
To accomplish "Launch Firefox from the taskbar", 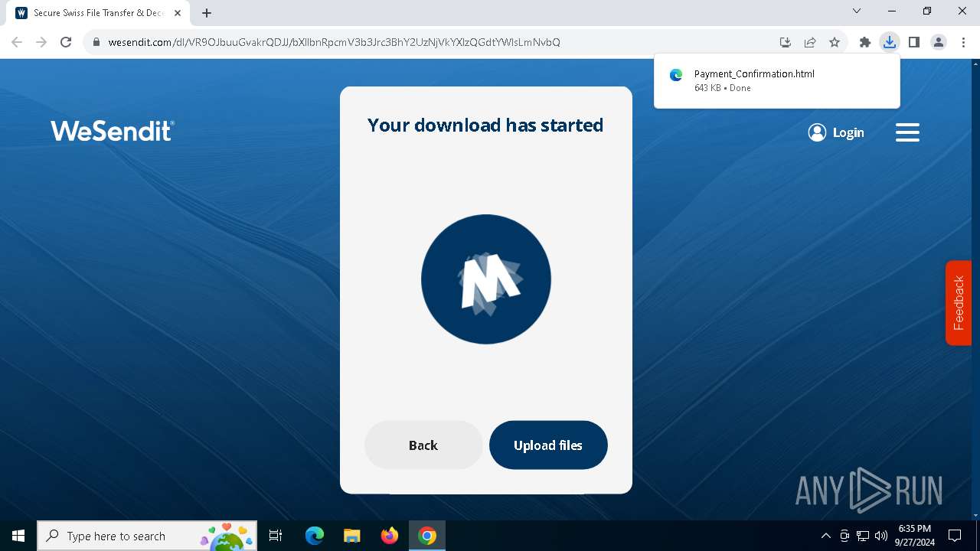I will click(x=390, y=536).
